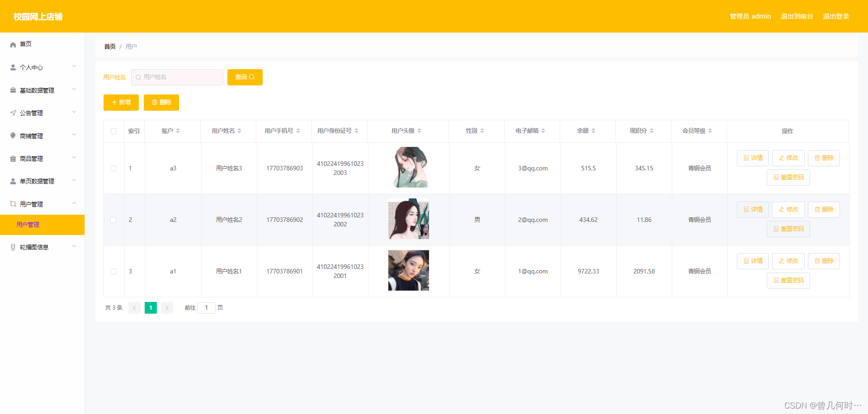Collapse the 用户管理 sidebar chevron

[x=74, y=203]
